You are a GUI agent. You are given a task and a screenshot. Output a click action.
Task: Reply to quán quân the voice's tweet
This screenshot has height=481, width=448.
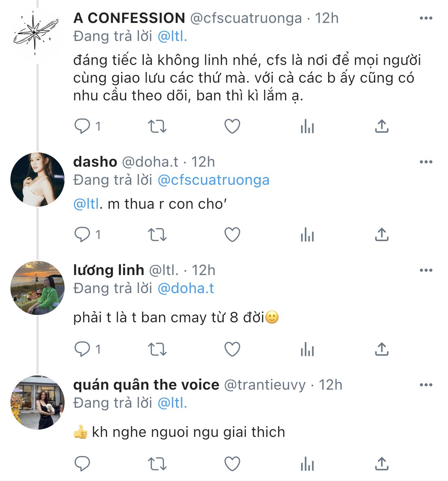82,464
